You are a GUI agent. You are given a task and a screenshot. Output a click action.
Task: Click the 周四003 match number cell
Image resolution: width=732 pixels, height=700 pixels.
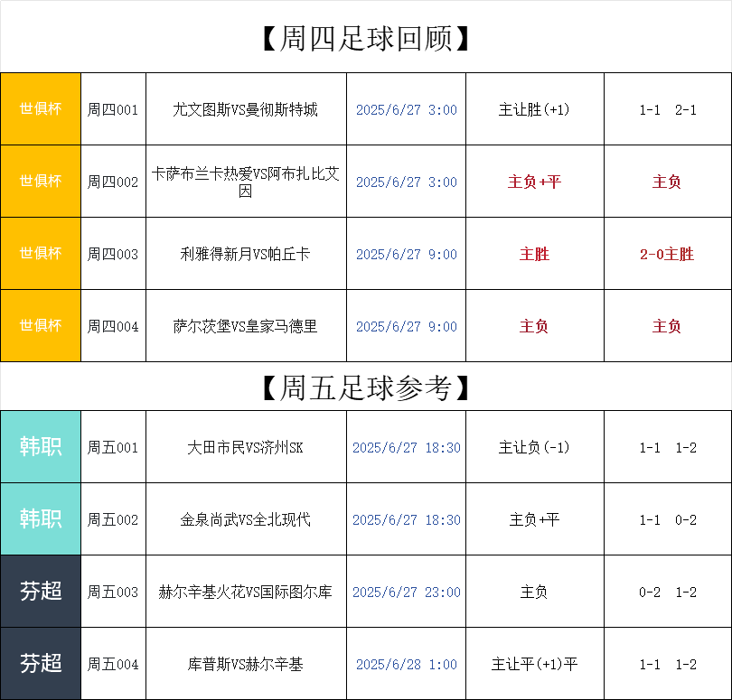point(114,254)
